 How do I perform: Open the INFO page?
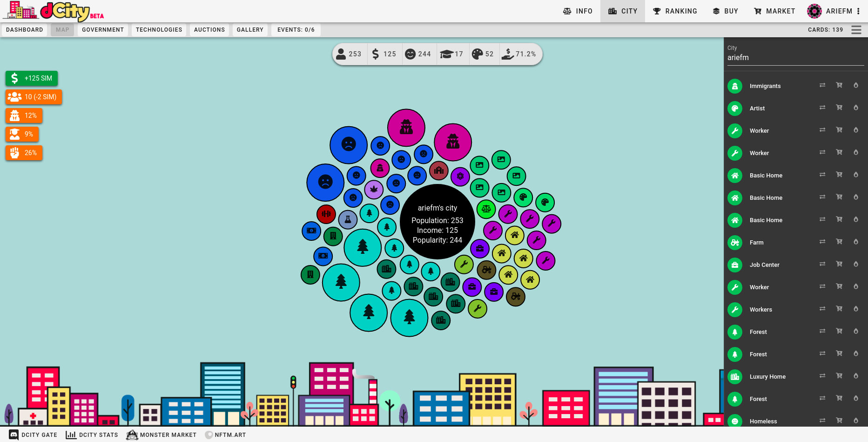coord(578,11)
